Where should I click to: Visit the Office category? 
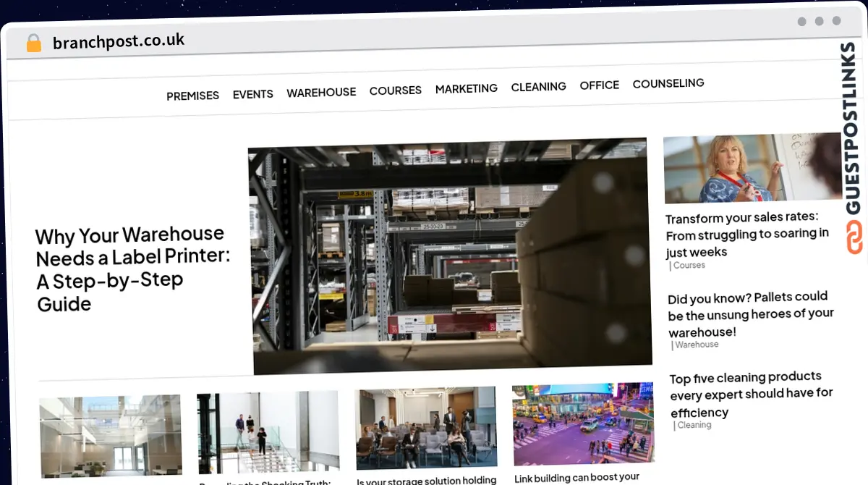coord(599,85)
